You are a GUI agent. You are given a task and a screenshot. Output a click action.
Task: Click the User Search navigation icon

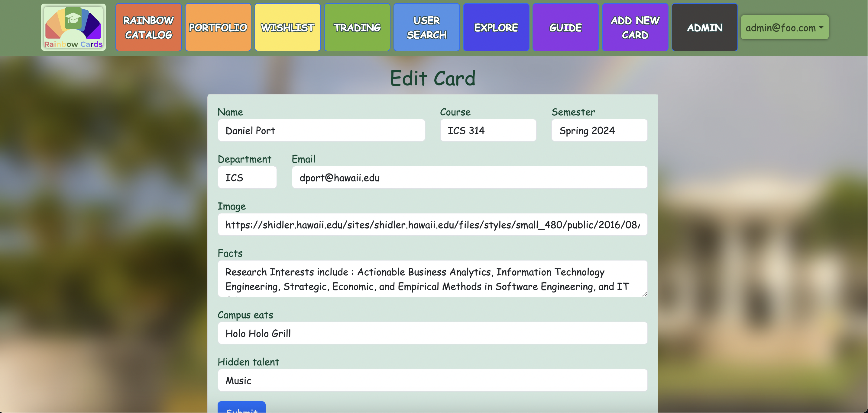(426, 27)
